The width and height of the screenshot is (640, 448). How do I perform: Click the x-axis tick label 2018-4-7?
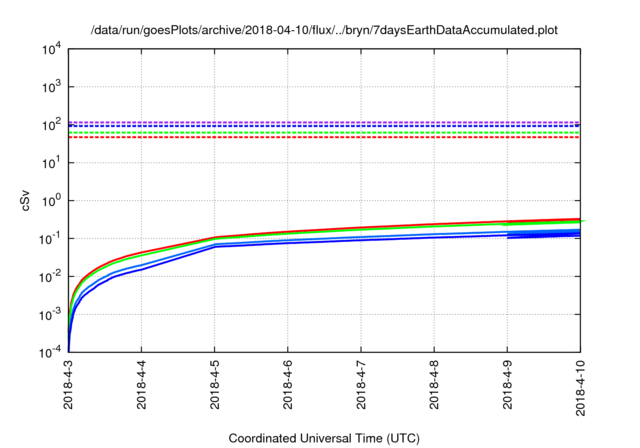point(361,385)
